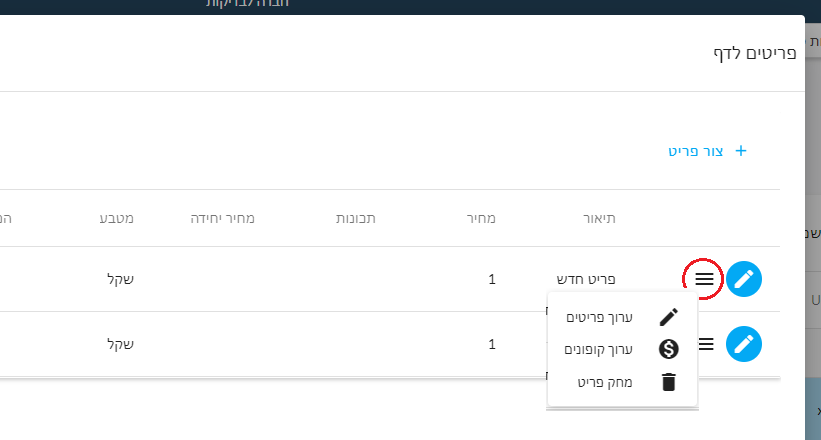Click the dollar coin icon beside ערוך קופונים

coord(669,349)
